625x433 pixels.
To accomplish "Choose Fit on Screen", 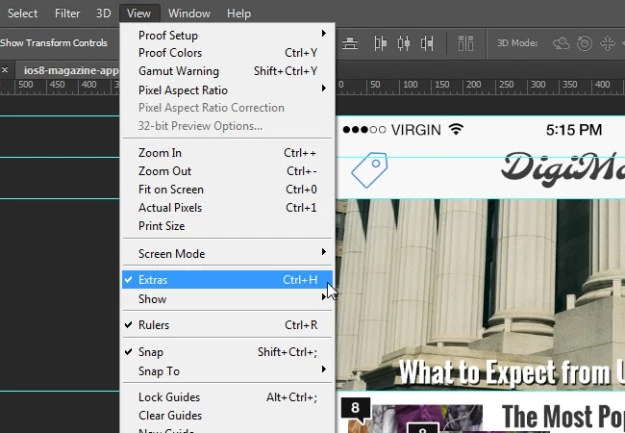I will pyautogui.click(x=227, y=189).
